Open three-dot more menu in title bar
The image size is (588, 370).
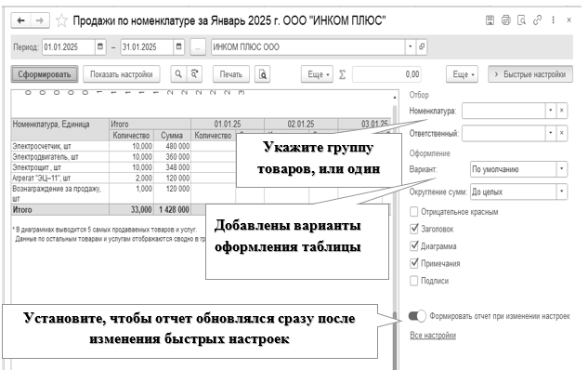pos(553,20)
